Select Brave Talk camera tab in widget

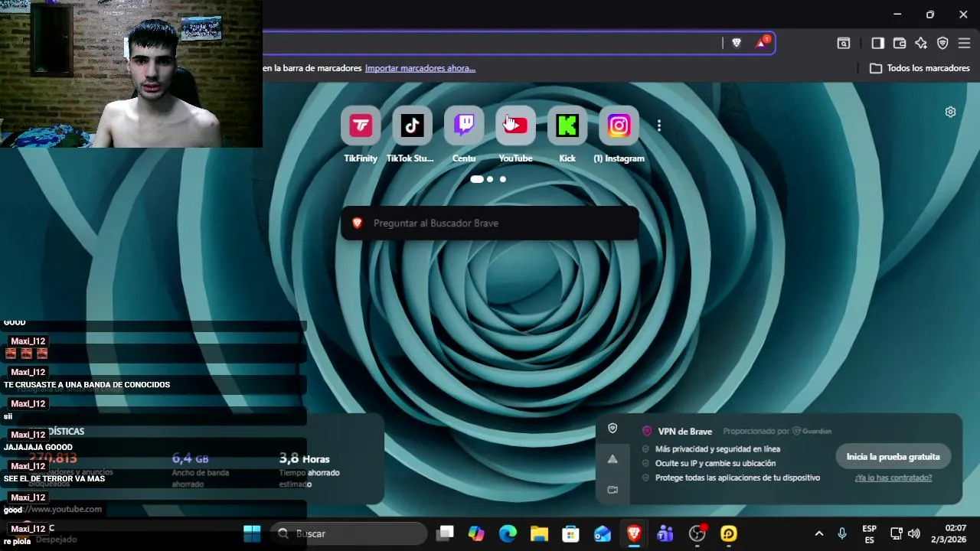pyautogui.click(x=612, y=490)
